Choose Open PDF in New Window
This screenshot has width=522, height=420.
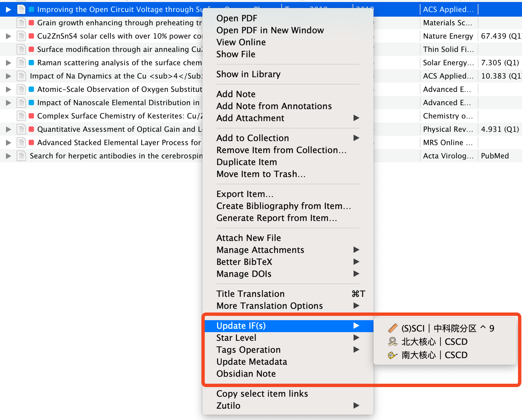[270, 30]
